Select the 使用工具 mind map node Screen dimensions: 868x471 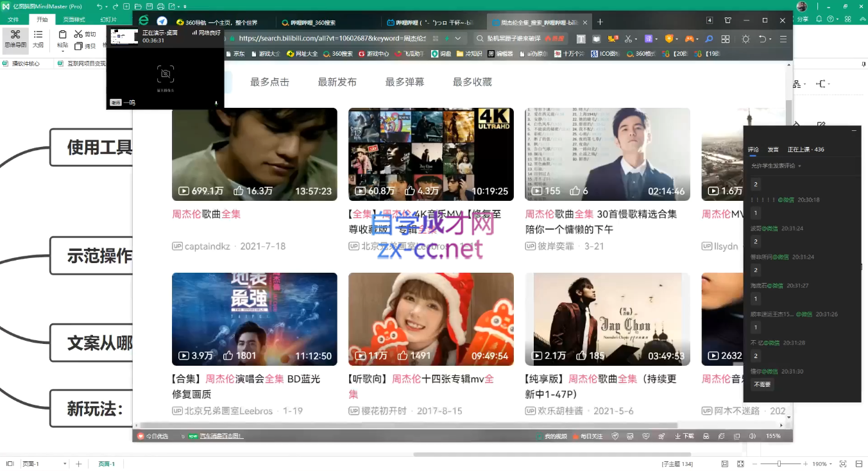tap(91, 147)
